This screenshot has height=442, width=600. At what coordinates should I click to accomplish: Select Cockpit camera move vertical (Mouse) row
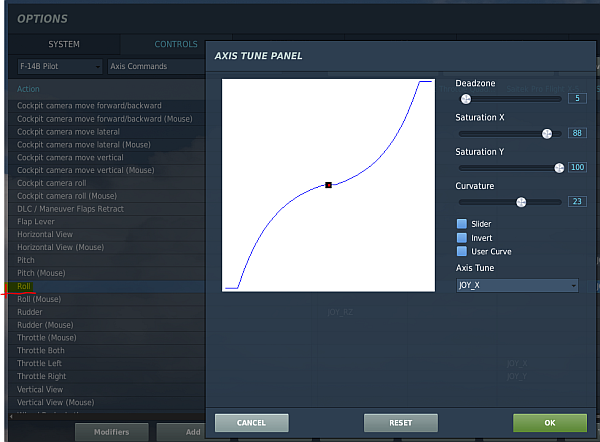point(107,170)
